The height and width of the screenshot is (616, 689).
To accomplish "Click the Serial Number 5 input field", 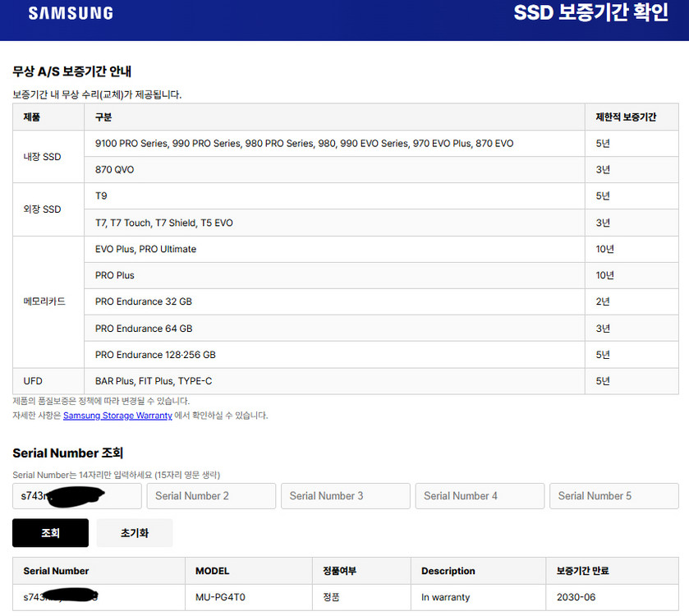I will coord(613,495).
